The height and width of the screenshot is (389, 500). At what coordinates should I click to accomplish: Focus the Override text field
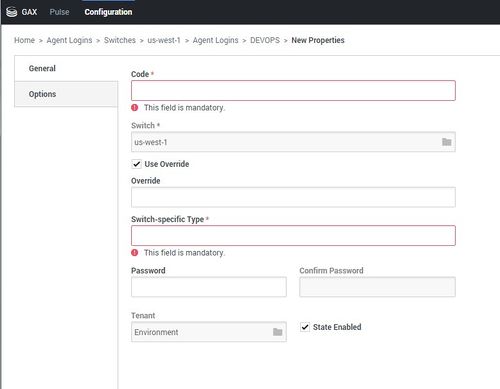click(x=293, y=197)
